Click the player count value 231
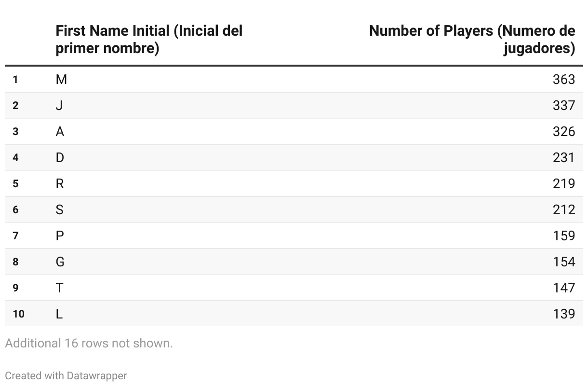588x387 pixels. tap(563, 158)
